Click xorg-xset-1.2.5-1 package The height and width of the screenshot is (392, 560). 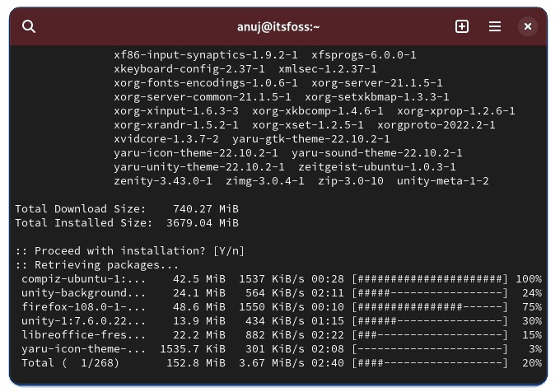click(x=308, y=124)
